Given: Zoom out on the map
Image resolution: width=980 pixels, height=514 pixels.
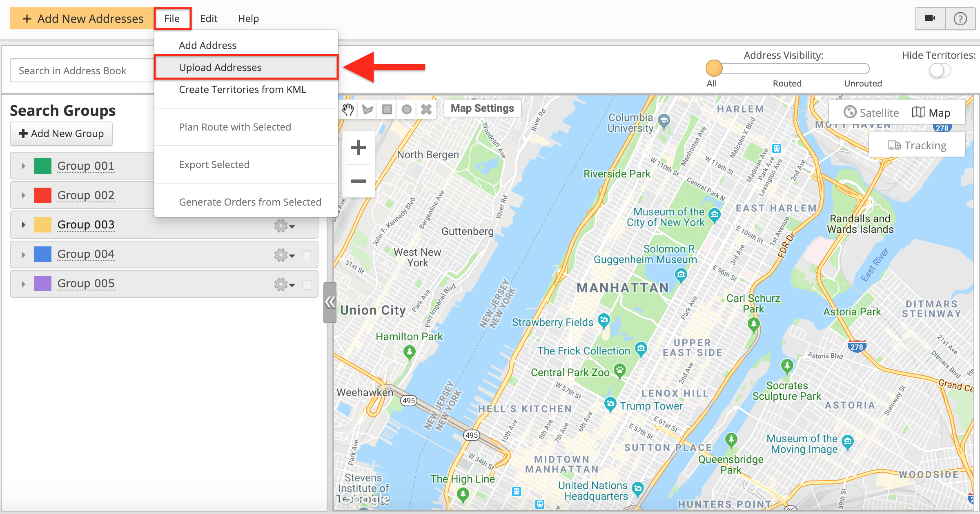Looking at the screenshot, I should [358, 181].
